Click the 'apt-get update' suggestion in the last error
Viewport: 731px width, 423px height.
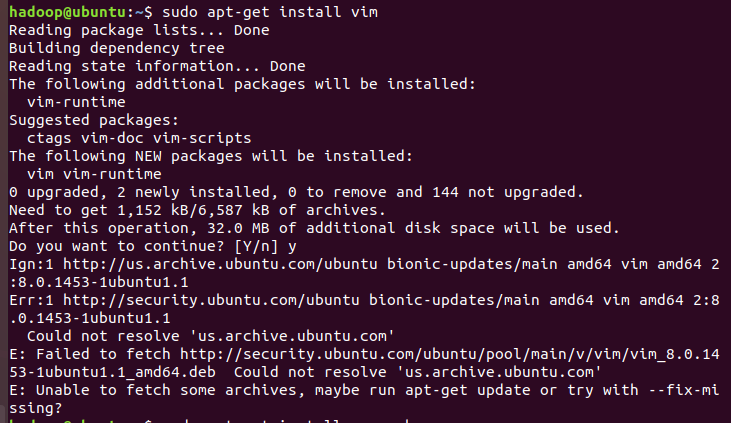[x=468, y=390]
